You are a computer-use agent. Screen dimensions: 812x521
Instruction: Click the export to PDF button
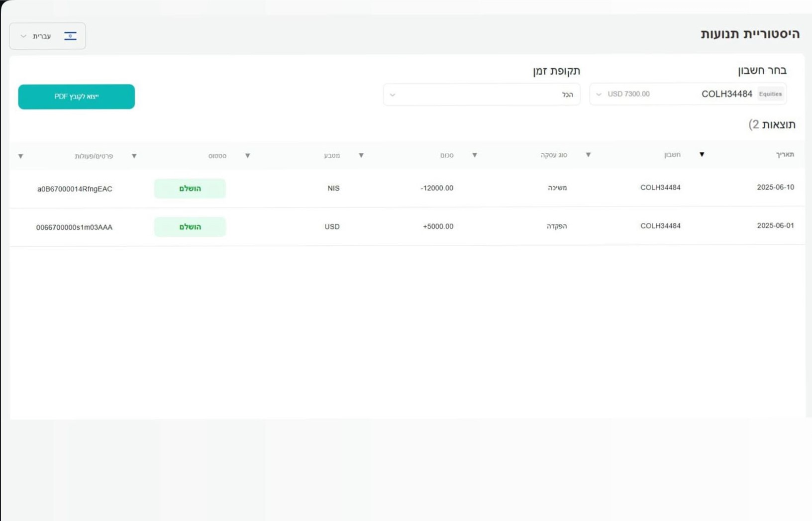pos(76,97)
